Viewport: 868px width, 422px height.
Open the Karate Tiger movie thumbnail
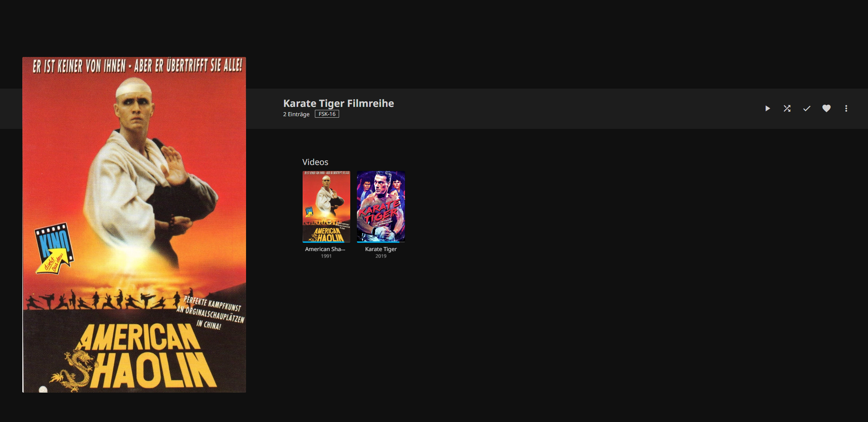[381, 206]
